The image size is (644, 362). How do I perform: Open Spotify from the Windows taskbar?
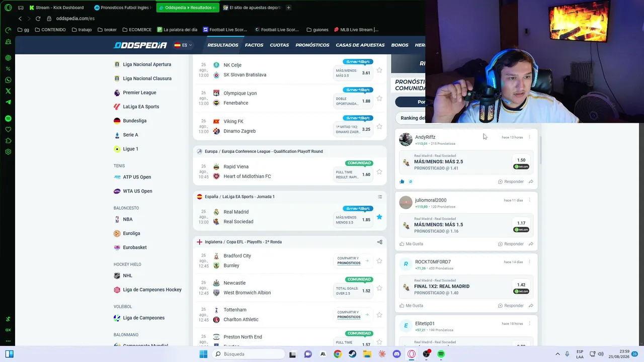(441, 354)
